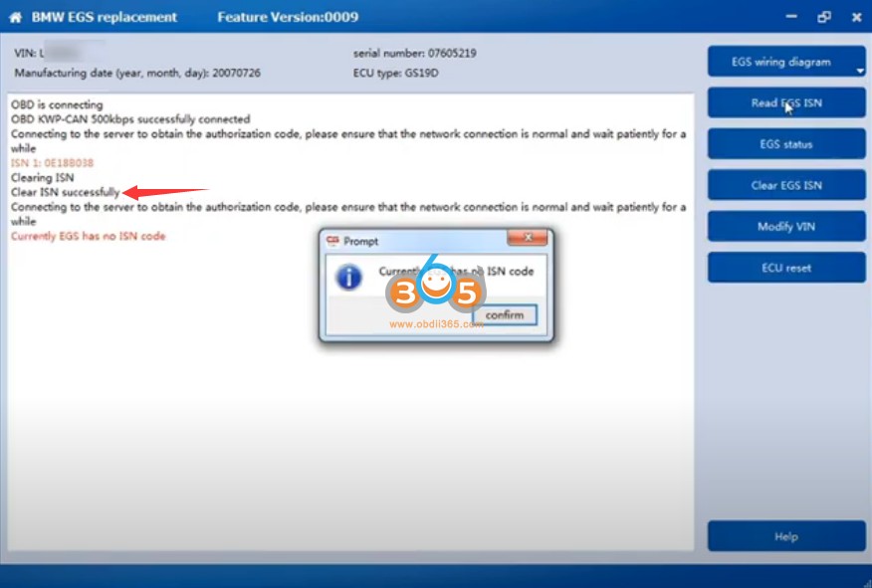Click serial number 07605219 text
Image resolution: width=872 pixels, height=588 pixels.
click(415, 54)
